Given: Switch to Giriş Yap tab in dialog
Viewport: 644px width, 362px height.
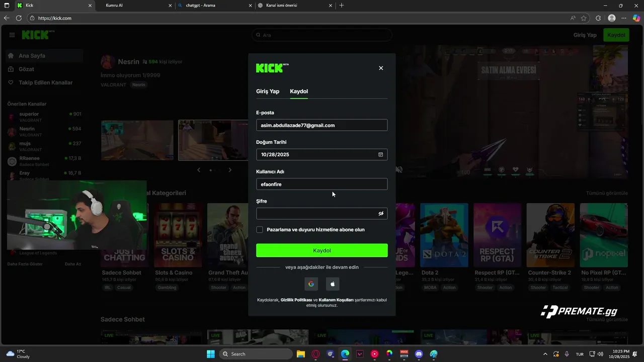Looking at the screenshot, I should coord(268,92).
